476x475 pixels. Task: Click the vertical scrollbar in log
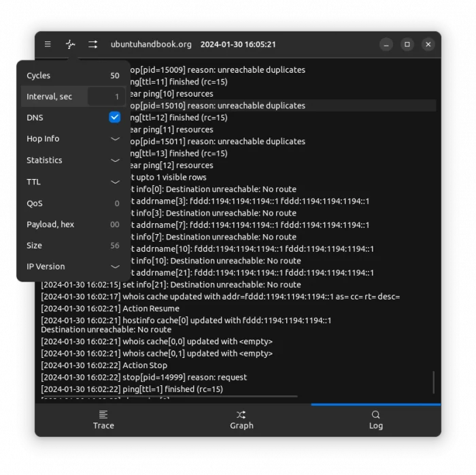click(x=433, y=382)
